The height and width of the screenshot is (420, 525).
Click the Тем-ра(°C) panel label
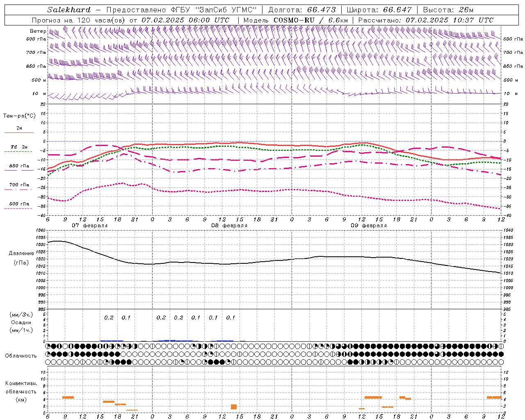(x=19, y=116)
